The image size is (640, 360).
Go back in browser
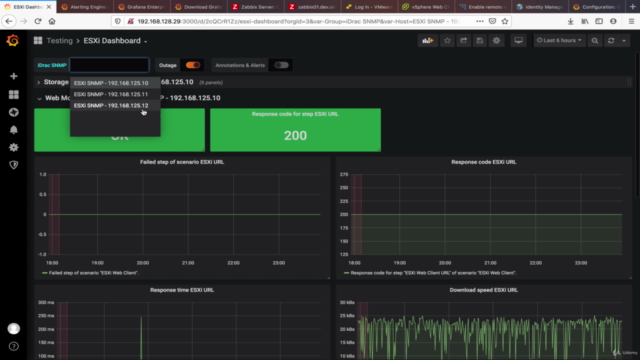pos(9,21)
